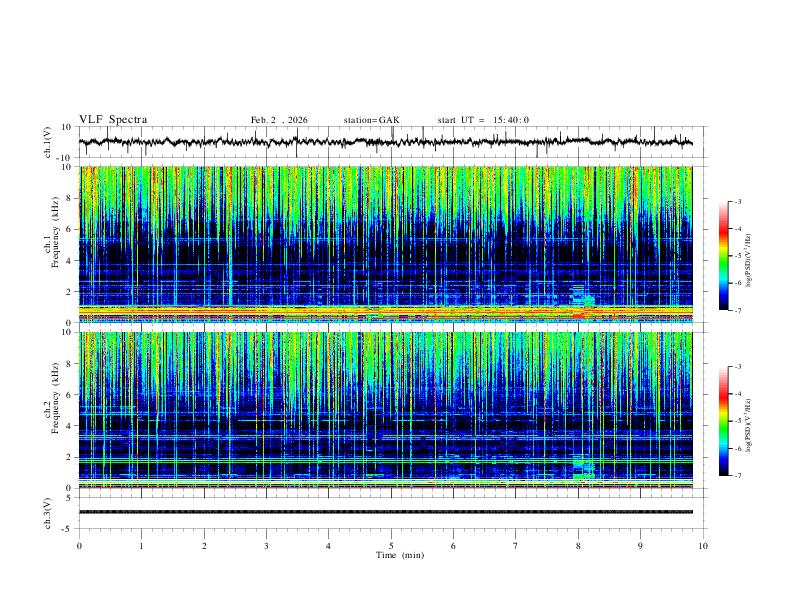Click the "ch.1(V)" waveform axis label
This screenshot has height=612, width=792.
[x=48, y=142]
